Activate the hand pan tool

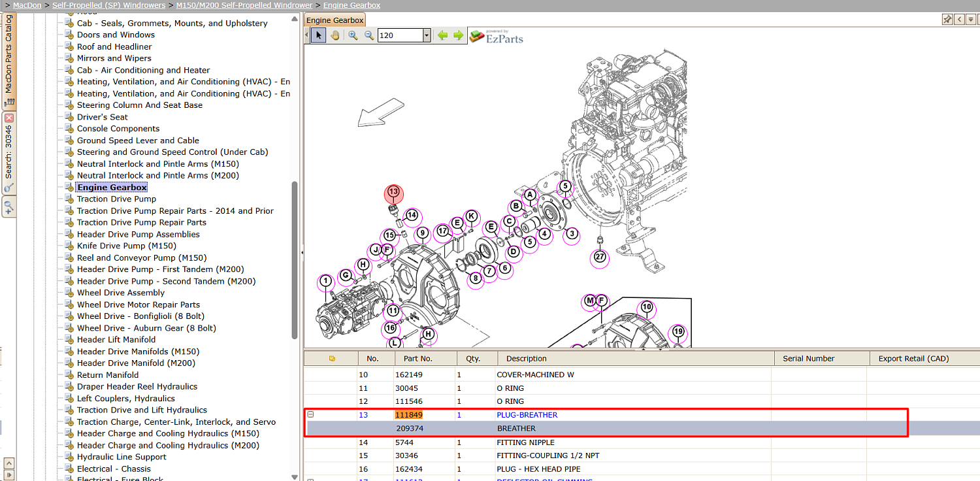pos(335,35)
